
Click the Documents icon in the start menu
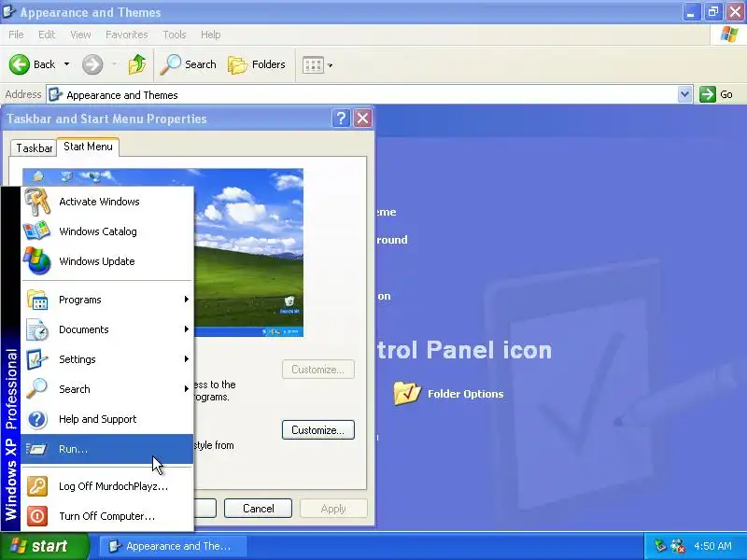(37, 329)
